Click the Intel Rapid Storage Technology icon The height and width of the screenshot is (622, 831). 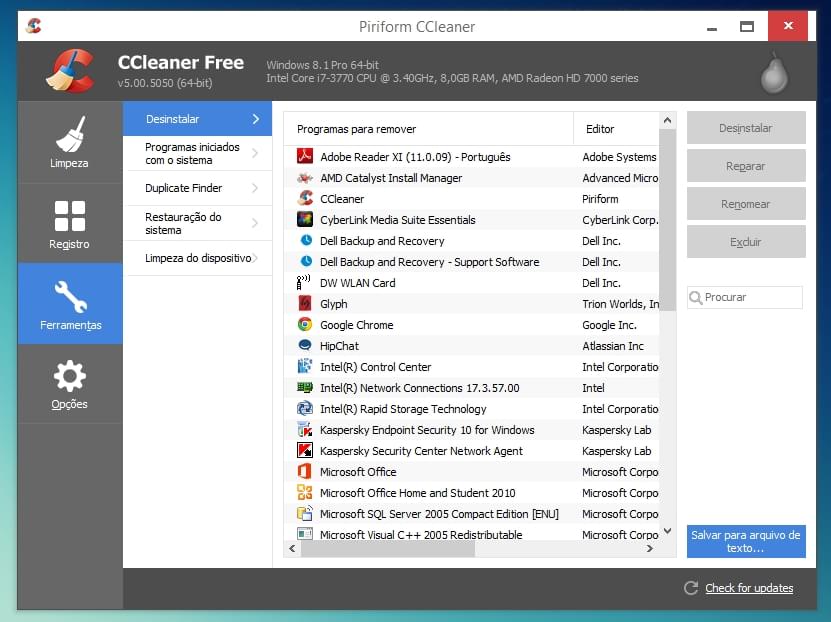pos(305,408)
